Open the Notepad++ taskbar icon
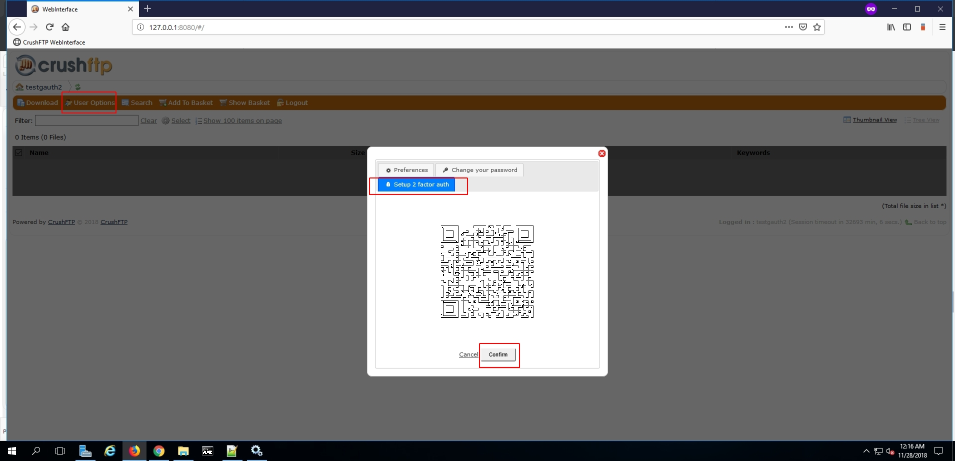Image resolution: width=955 pixels, height=461 pixels. tap(232, 451)
